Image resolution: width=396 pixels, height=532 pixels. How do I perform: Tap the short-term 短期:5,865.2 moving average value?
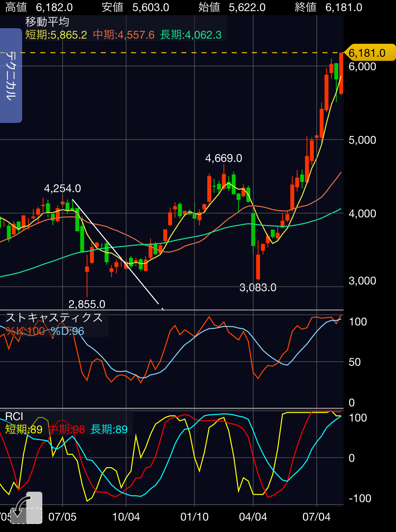coord(56,35)
